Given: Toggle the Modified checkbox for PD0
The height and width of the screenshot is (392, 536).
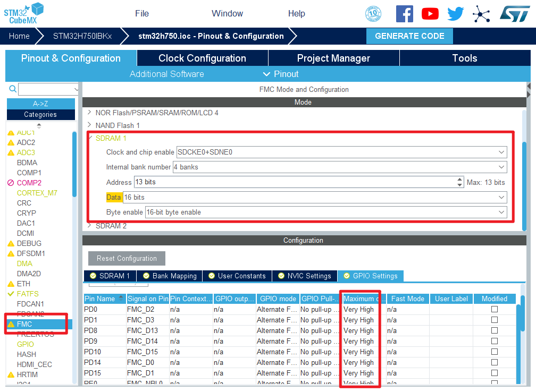Looking at the screenshot, I should click(x=495, y=309).
